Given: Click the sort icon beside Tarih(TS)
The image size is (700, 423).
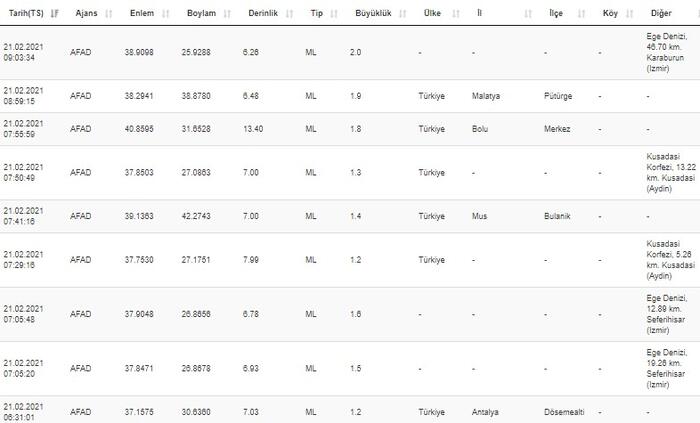Looking at the screenshot, I should (x=54, y=13).
